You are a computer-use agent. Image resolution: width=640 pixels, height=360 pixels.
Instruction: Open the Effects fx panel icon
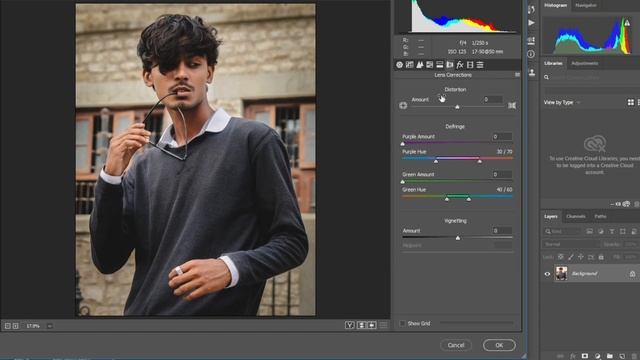(x=460, y=64)
